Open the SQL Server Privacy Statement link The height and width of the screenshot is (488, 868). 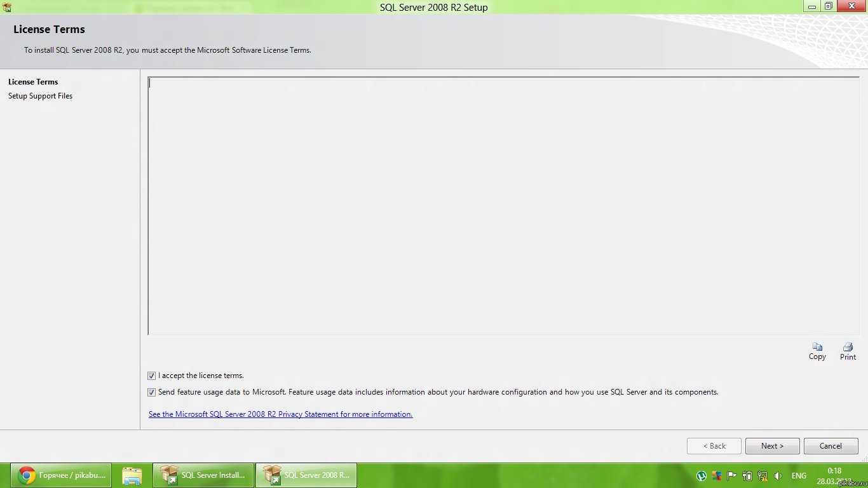pos(280,414)
